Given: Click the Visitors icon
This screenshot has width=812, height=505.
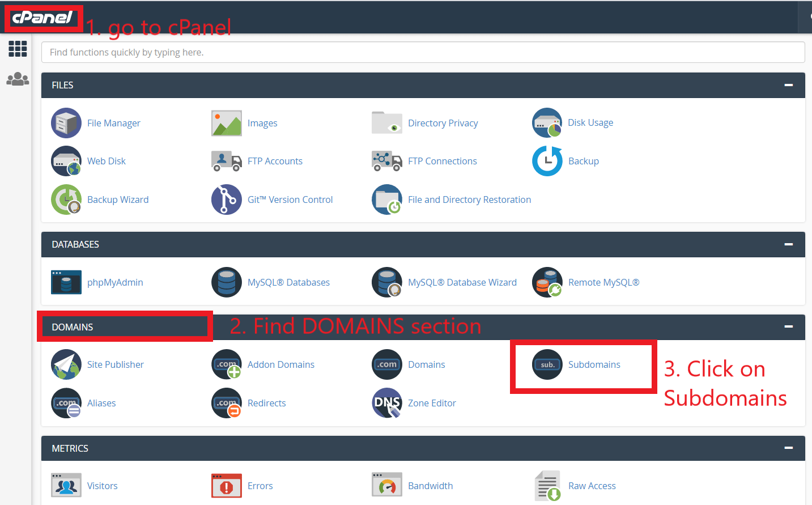Looking at the screenshot, I should pyautogui.click(x=66, y=486).
